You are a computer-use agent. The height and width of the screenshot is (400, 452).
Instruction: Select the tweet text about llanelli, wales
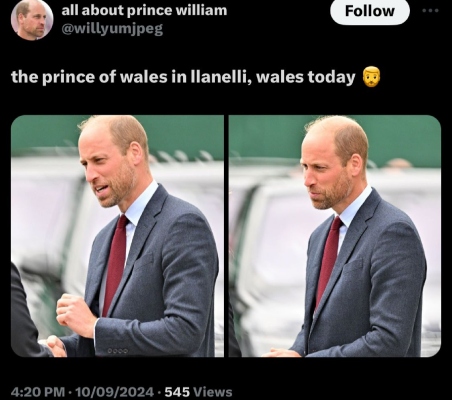[x=183, y=77]
